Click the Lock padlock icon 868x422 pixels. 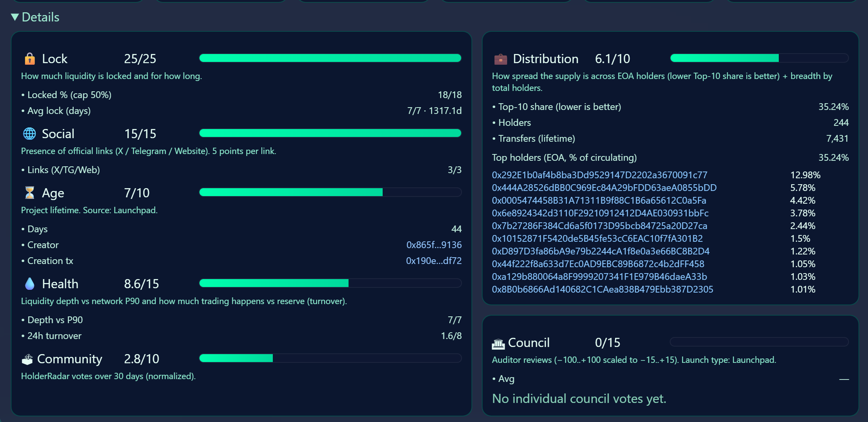tap(30, 59)
